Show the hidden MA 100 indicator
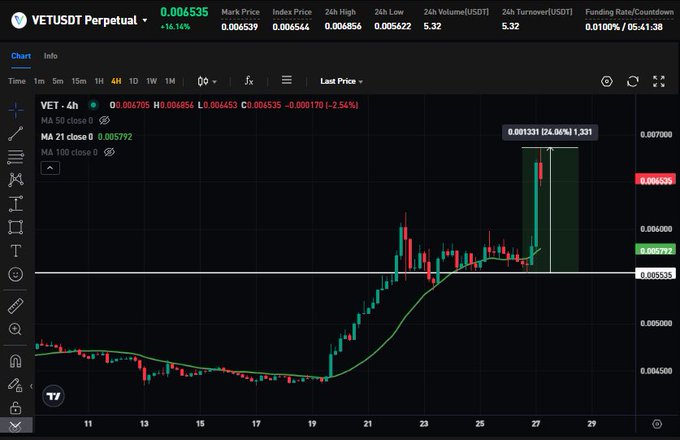Viewport: 680px width, 440px height. pyautogui.click(x=109, y=152)
